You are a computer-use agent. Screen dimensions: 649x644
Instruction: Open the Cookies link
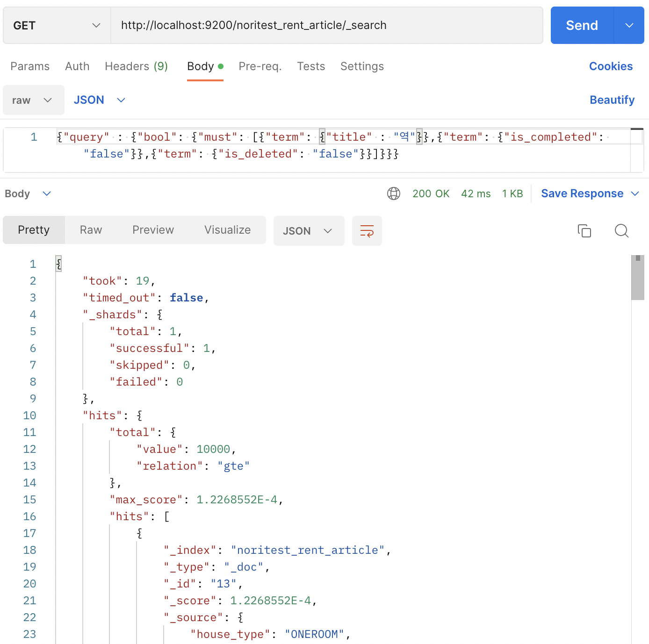pyautogui.click(x=611, y=66)
